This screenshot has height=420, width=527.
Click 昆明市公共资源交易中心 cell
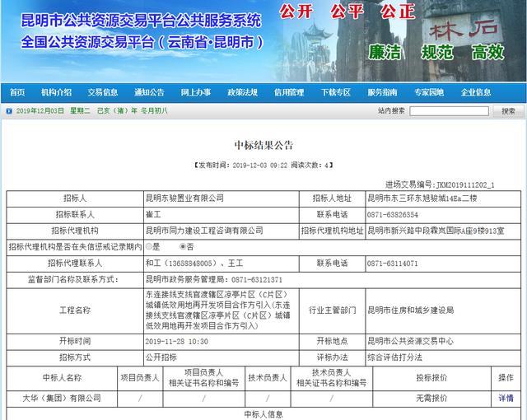coord(443,342)
